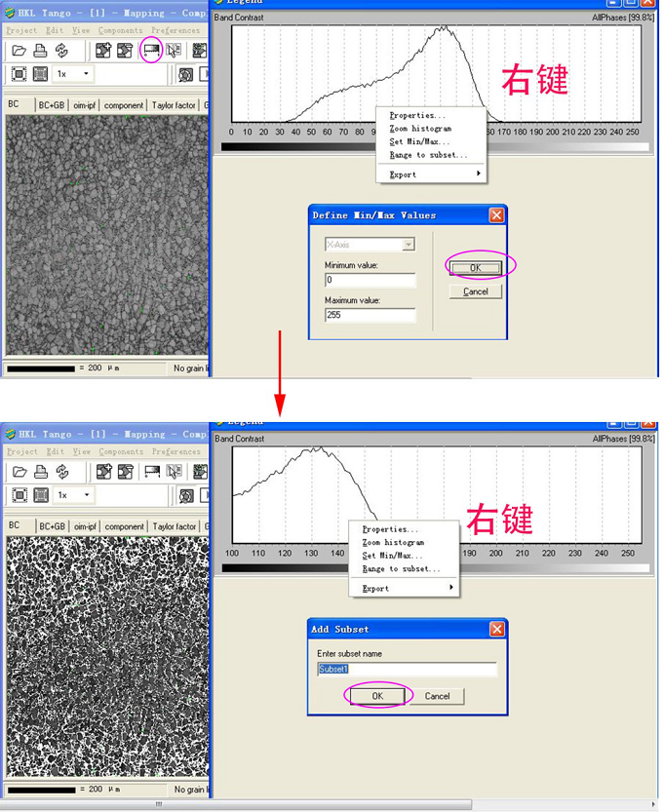The width and height of the screenshot is (663, 812).
Task: Select cursor-with-list toolbar icon in grayscale-map Tango window
Action: tap(174, 51)
